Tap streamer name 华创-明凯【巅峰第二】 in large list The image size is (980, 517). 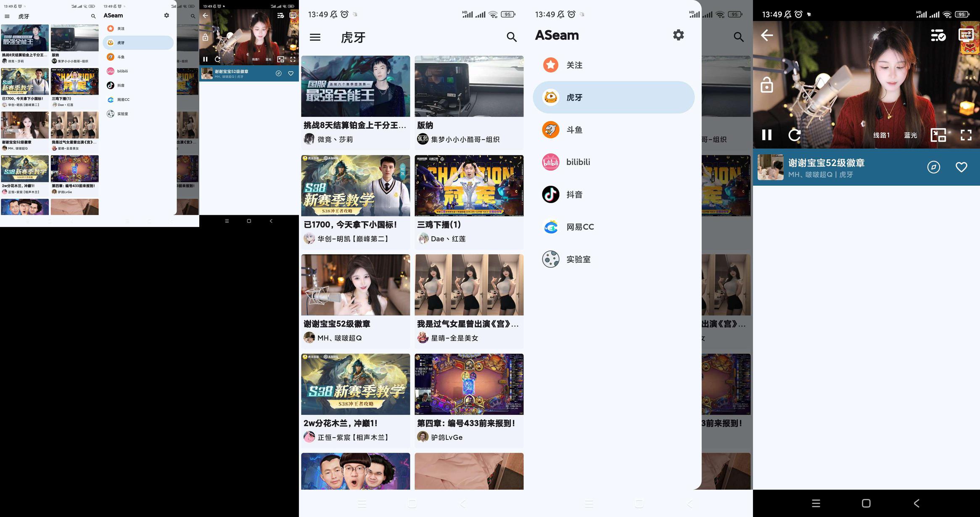(x=353, y=239)
